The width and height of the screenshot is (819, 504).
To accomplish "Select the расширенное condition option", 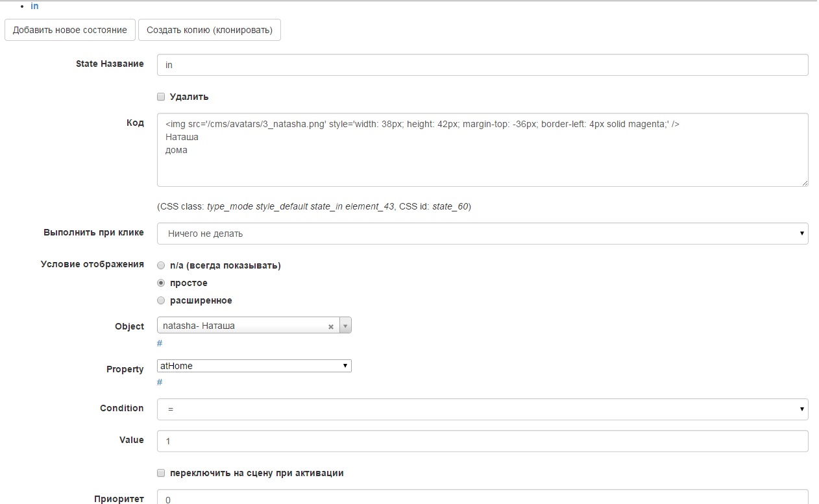I will (x=162, y=300).
